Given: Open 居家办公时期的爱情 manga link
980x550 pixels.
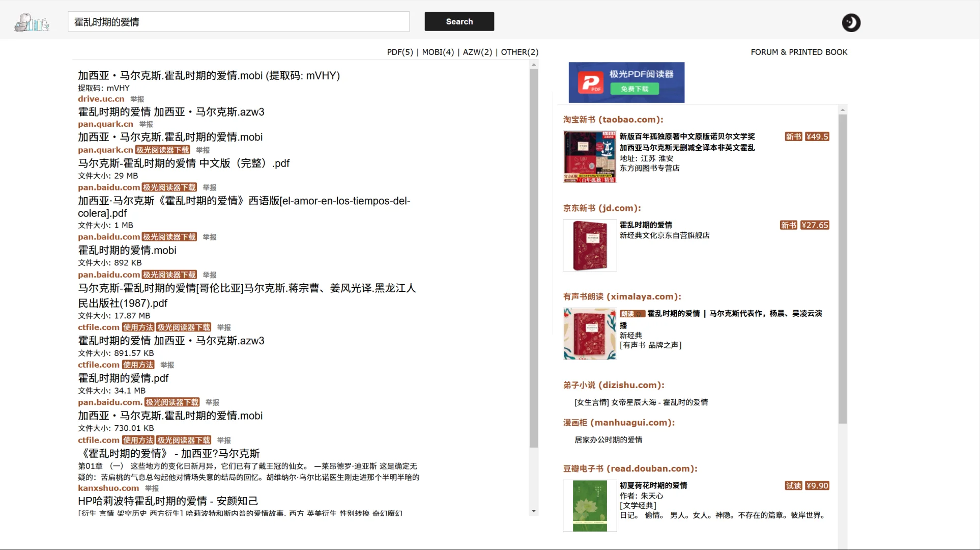Looking at the screenshot, I should pos(608,440).
